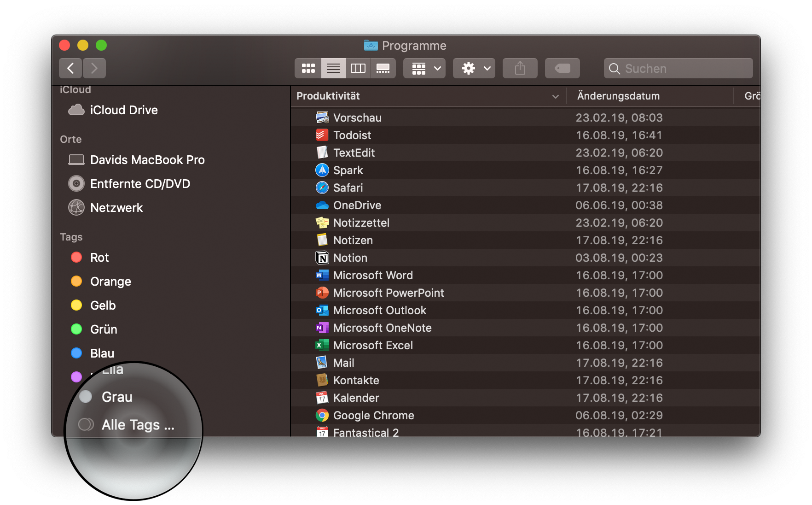
Task: Click the green zoom window button
Action: (x=101, y=45)
